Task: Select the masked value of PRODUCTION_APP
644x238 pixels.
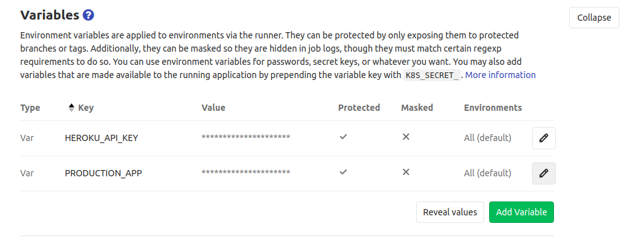Action: (246, 172)
